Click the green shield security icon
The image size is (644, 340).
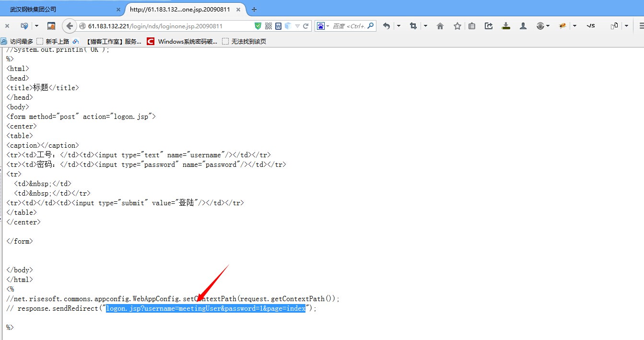tap(258, 26)
